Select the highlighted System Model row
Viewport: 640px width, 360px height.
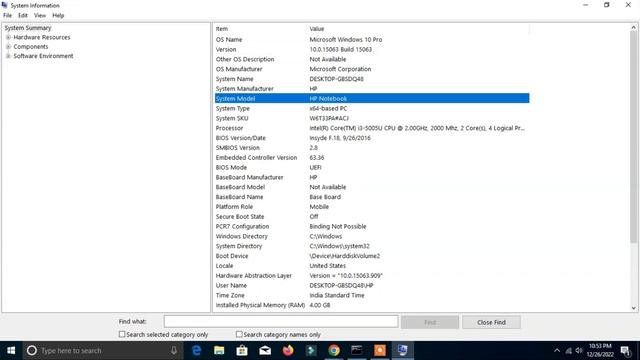coord(372,98)
